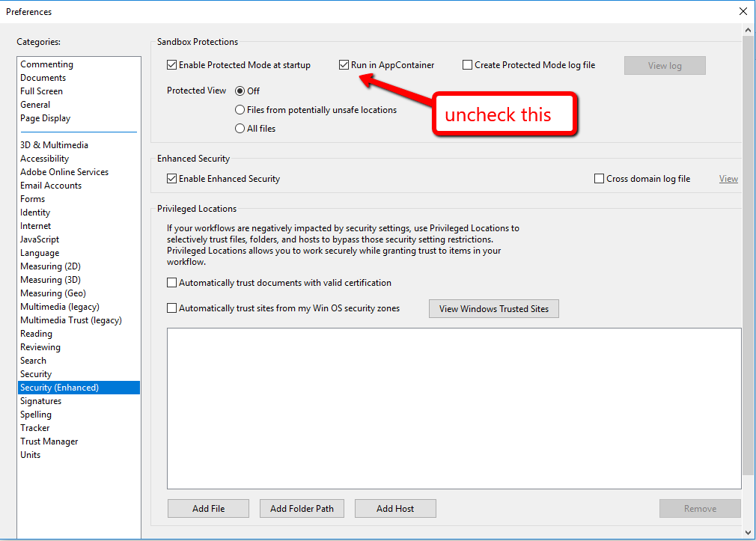
Task: Uncheck Run in AppContainer
Action: pos(345,65)
